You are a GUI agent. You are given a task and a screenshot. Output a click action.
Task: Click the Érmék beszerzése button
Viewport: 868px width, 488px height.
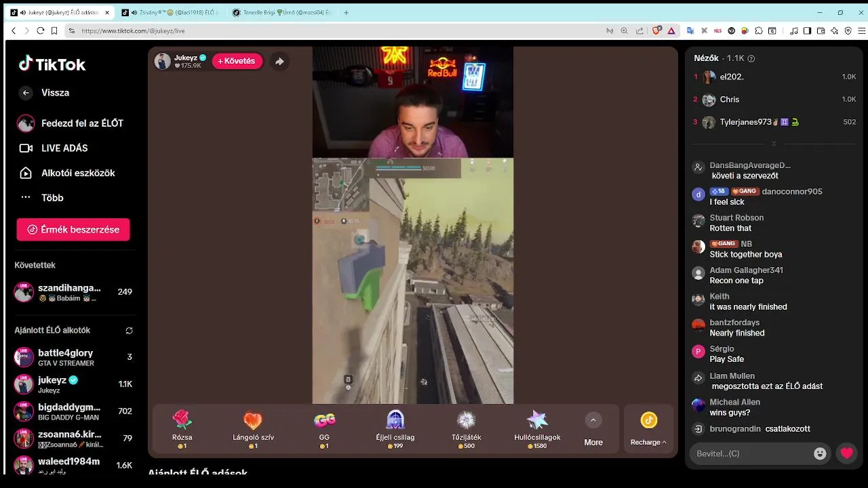tap(73, 230)
